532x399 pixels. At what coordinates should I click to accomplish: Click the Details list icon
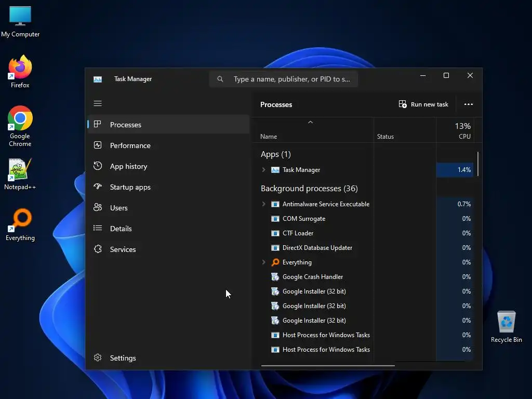(97, 228)
